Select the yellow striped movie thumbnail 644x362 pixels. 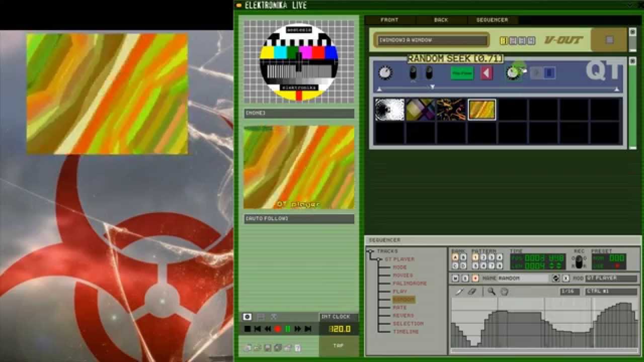[481, 109]
